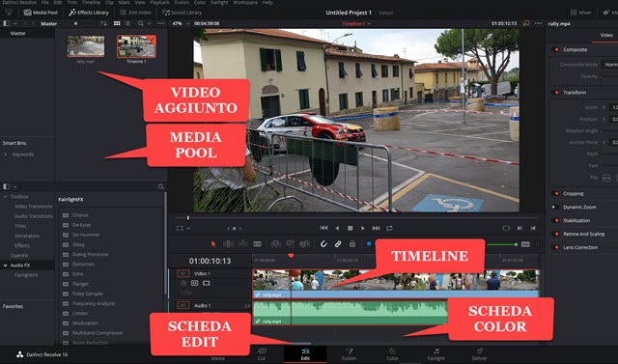
Task: Open the Timeline 1 name dropdown
Action: point(356,23)
